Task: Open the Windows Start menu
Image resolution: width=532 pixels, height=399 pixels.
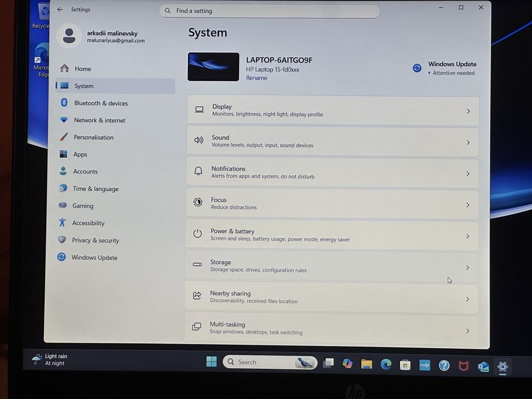Action: coord(212,361)
